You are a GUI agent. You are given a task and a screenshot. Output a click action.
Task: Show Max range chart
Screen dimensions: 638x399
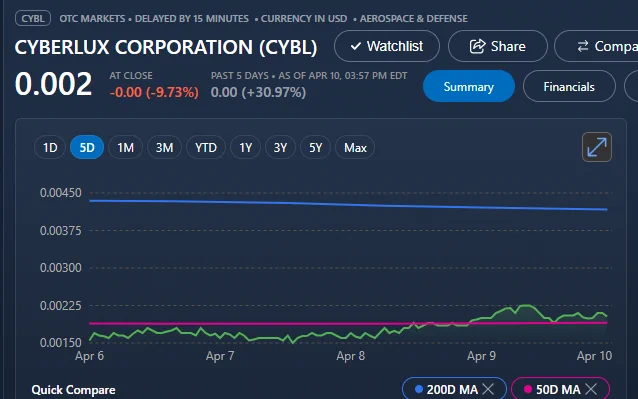pyautogui.click(x=355, y=147)
